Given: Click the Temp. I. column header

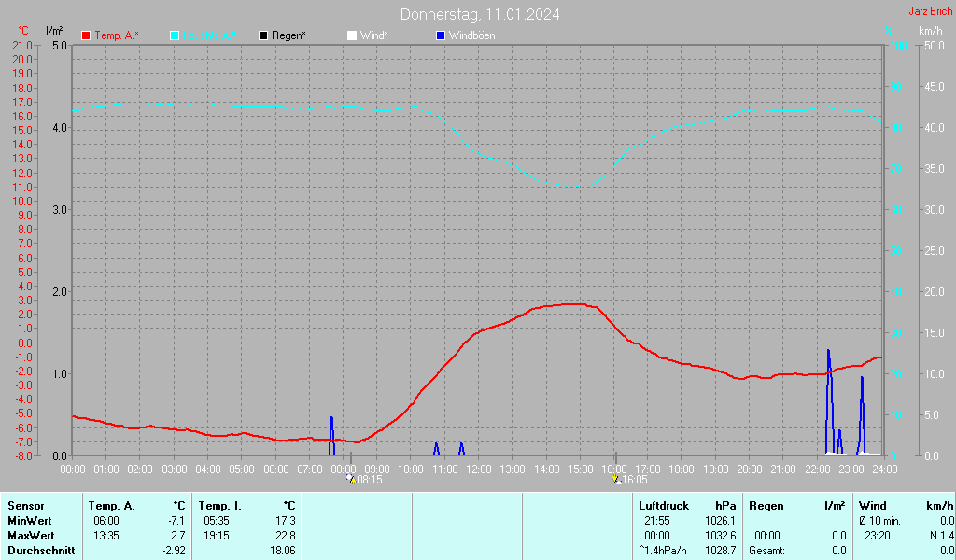Looking at the screenshot, I should click(x=219, y=506).
